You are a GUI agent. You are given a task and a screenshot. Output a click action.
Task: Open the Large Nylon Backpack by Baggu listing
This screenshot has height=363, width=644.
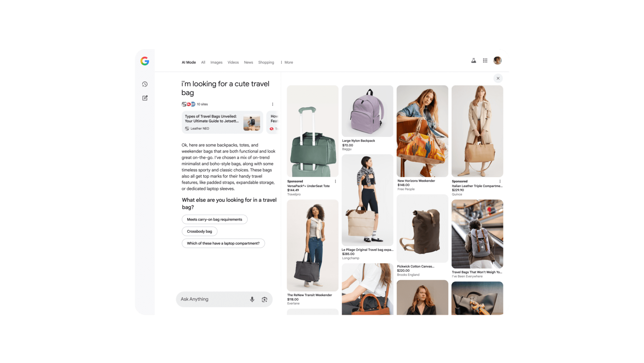coord(367,111)
